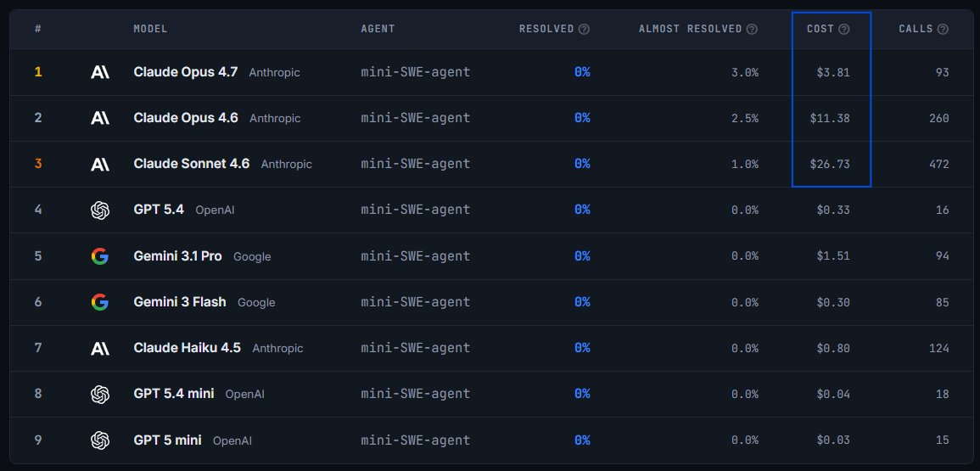Screen dimensions: 980x471
Task: Click the help icon next to CALLS
Action: tap(943, 29)
